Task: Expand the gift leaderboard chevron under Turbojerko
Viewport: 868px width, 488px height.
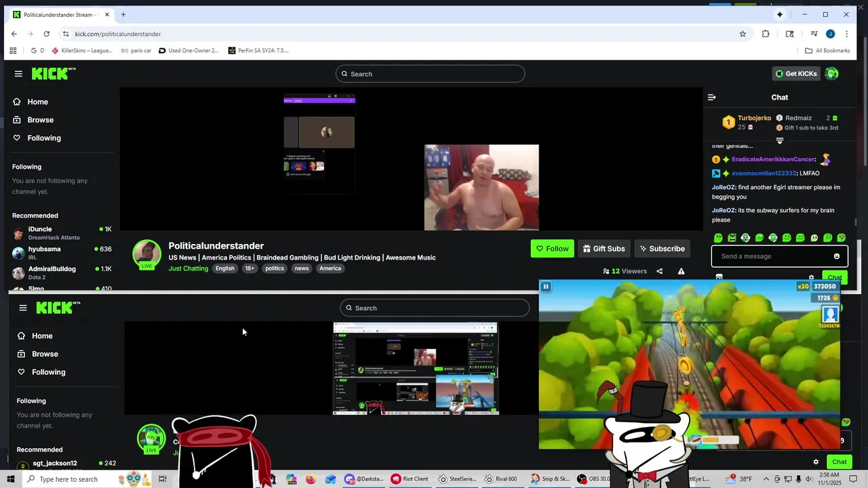Action: point(780,141)
